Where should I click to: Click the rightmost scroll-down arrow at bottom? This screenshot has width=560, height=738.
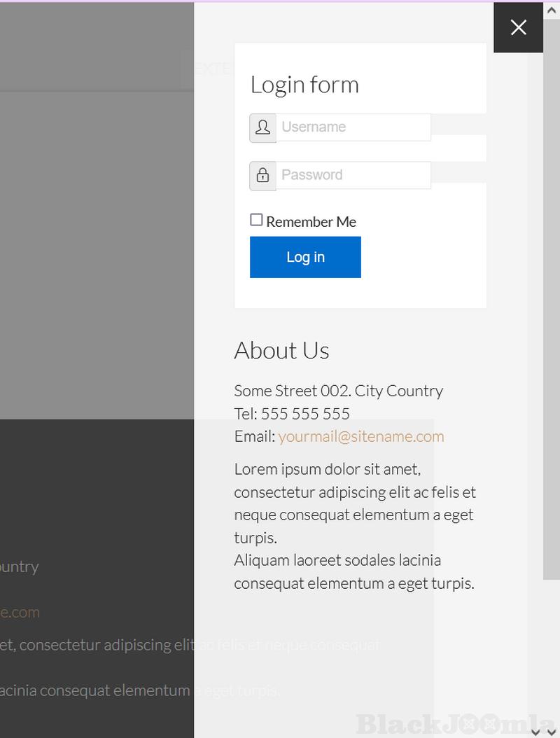[x=552, y=732]
